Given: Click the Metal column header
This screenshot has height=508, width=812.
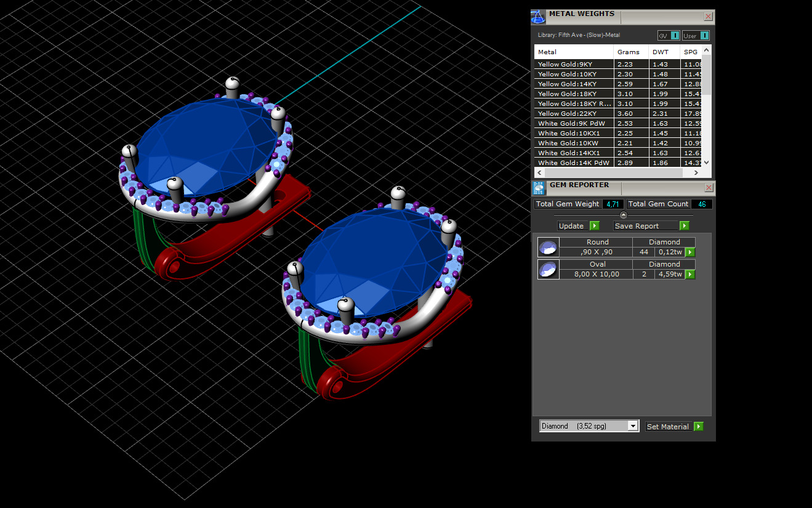Looking at the screenshot, I should [x=574, y=52].
